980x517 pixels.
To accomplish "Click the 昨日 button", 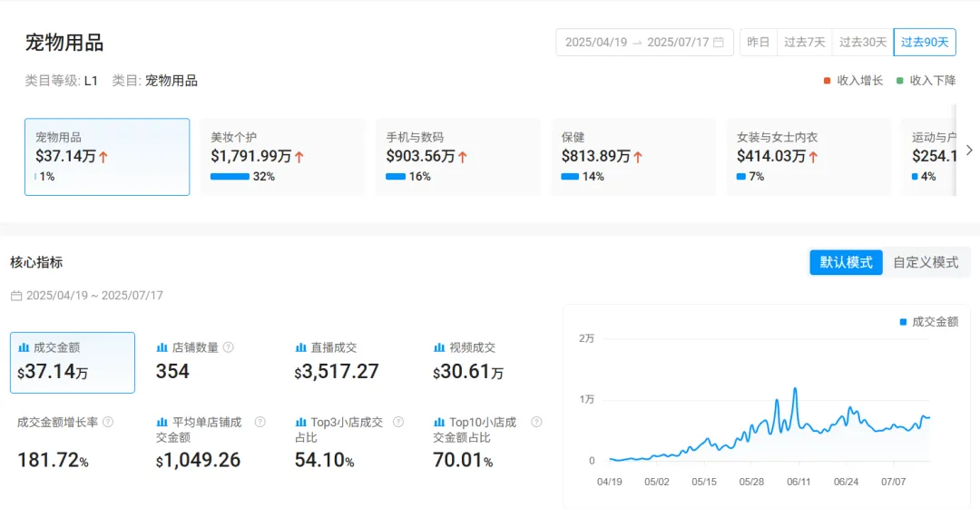I will click(x=758, y=42).
